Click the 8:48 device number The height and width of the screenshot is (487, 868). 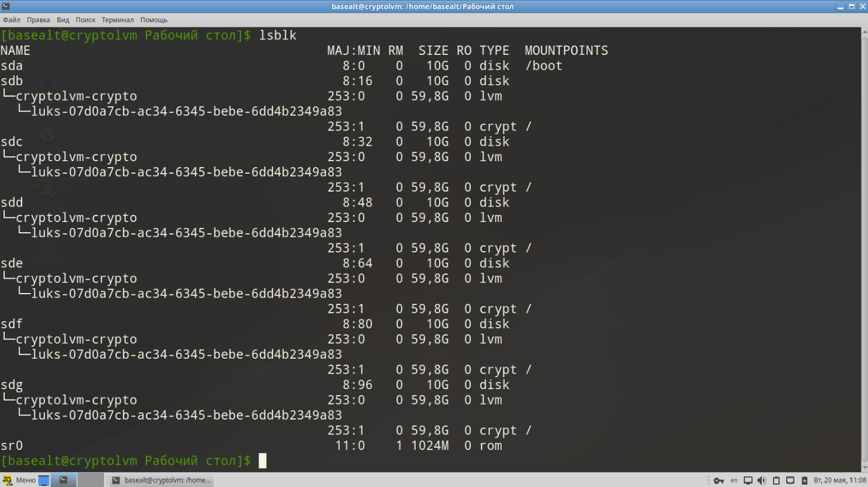357,202
